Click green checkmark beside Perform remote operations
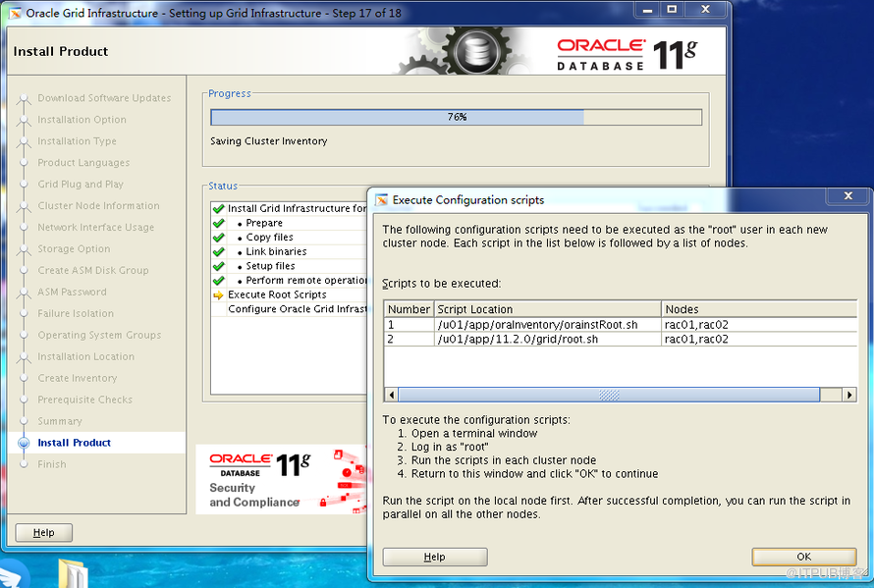 click(x=218, y=281)
